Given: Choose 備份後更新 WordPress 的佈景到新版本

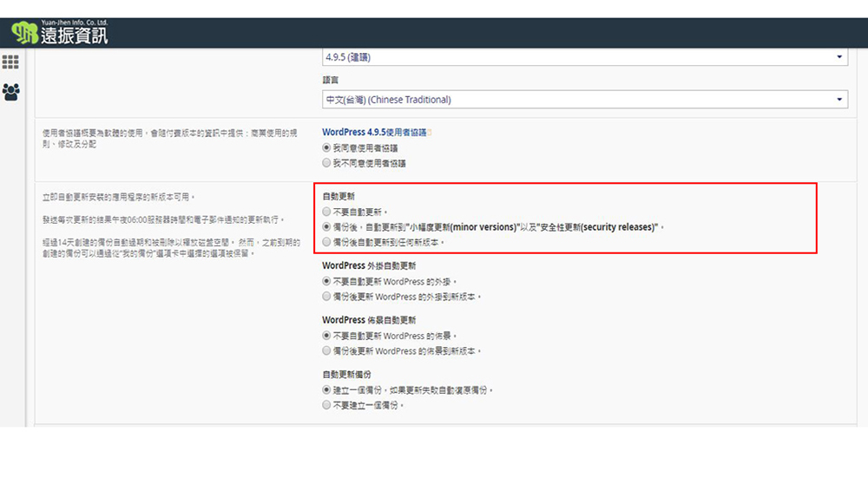Looking at the screenshot, I should pos(326,351).
